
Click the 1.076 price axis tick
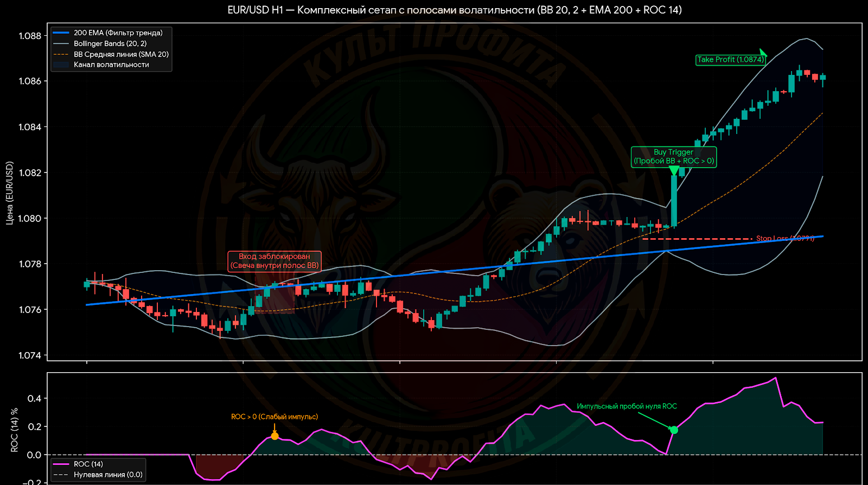point(30,310)
